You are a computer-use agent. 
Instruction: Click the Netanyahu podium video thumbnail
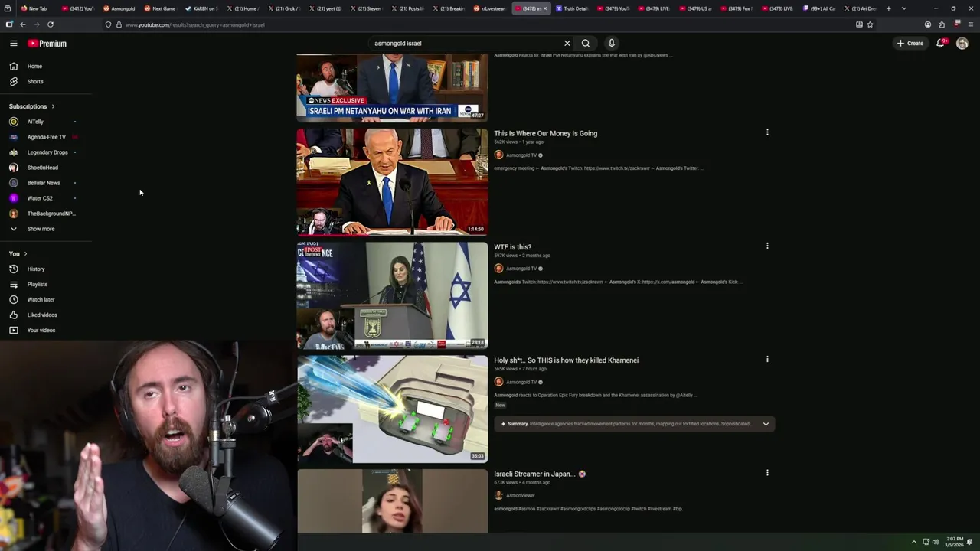(392, 182)
